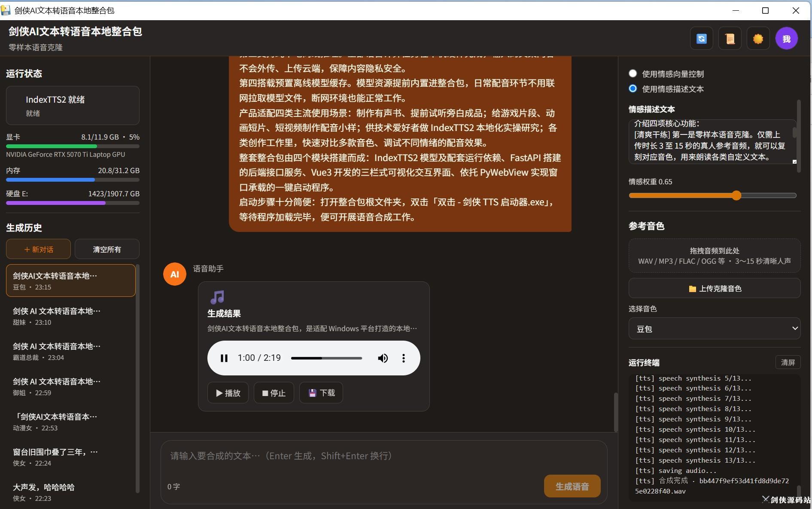
Task: Click 清空所有 to clear history
Action: pos(107,249)
